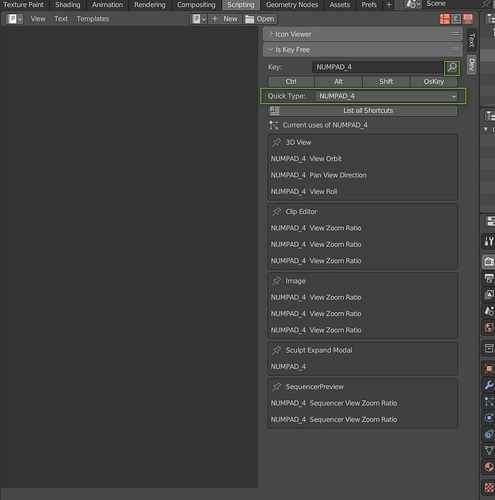Click the folder icon on Open button
Image resolution: width=495 pixels, height=500 pixels.
tap(249, 19)
